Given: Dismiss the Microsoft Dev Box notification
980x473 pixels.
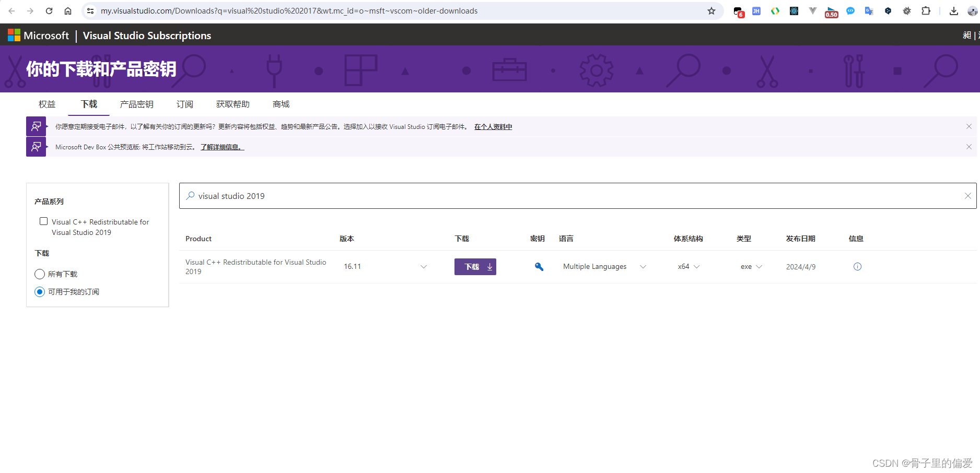Looking at the screenshot, I should click(x=969, y=147).
